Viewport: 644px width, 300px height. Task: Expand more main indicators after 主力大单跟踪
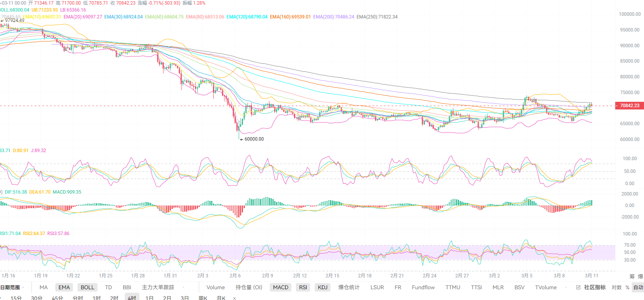click(183, 287)
